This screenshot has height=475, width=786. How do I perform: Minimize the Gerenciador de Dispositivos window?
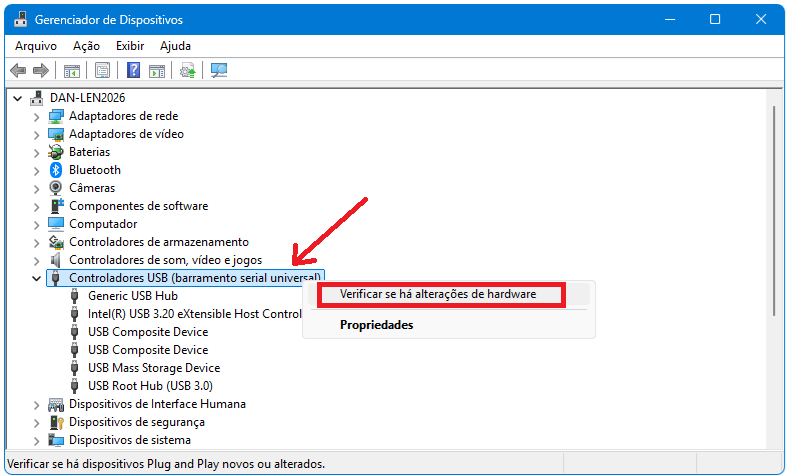coord(670,20)
